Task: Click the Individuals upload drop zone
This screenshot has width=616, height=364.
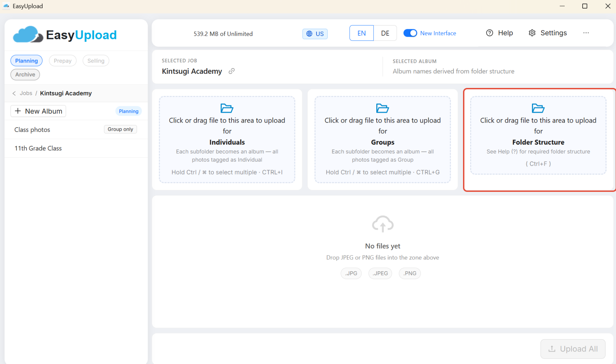Action: (x=227, y=140)
